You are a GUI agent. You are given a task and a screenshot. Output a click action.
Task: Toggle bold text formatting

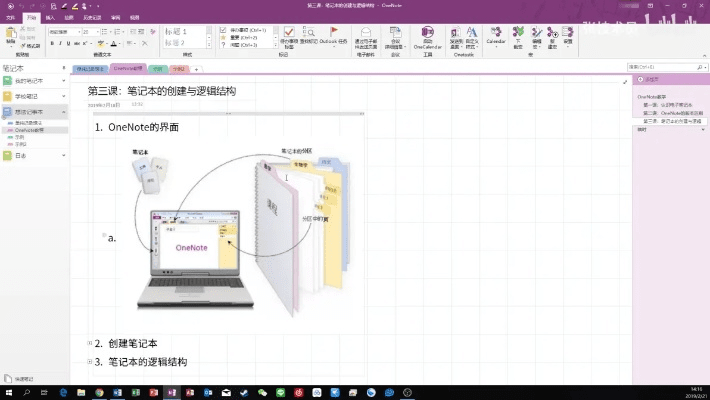click(x=53, y=43)
